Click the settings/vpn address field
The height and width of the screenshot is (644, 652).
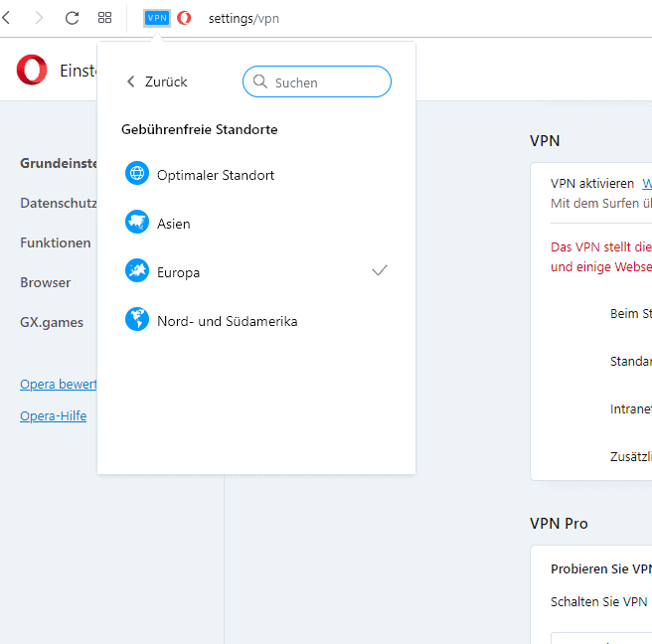[x=244, y=19]
